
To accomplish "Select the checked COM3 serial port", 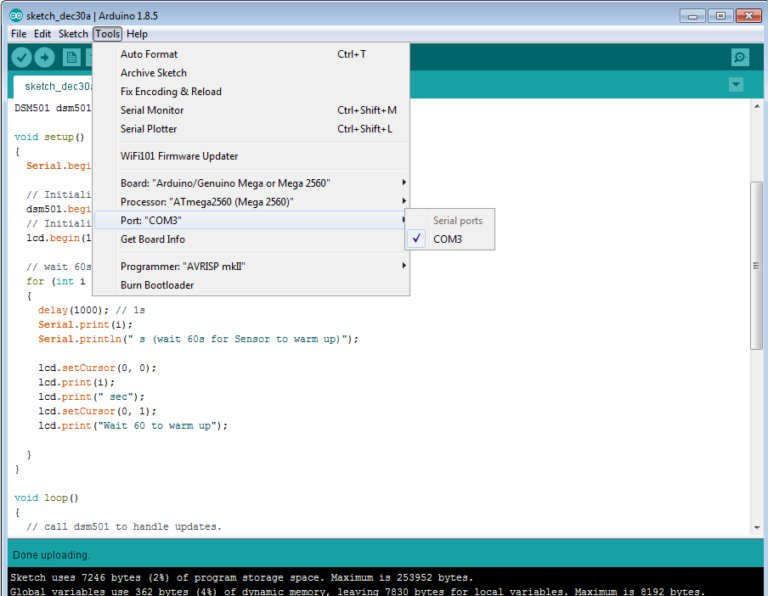I will (x=447, y=240).
